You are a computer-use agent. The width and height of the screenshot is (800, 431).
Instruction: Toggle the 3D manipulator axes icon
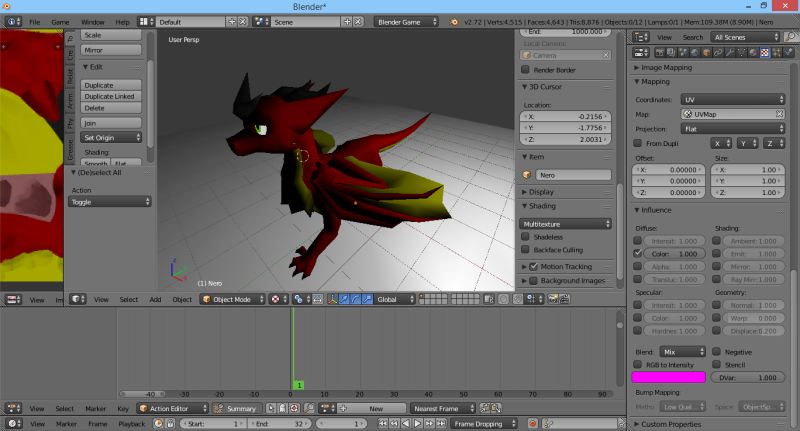pyautogui.click(x=332, y=299)
